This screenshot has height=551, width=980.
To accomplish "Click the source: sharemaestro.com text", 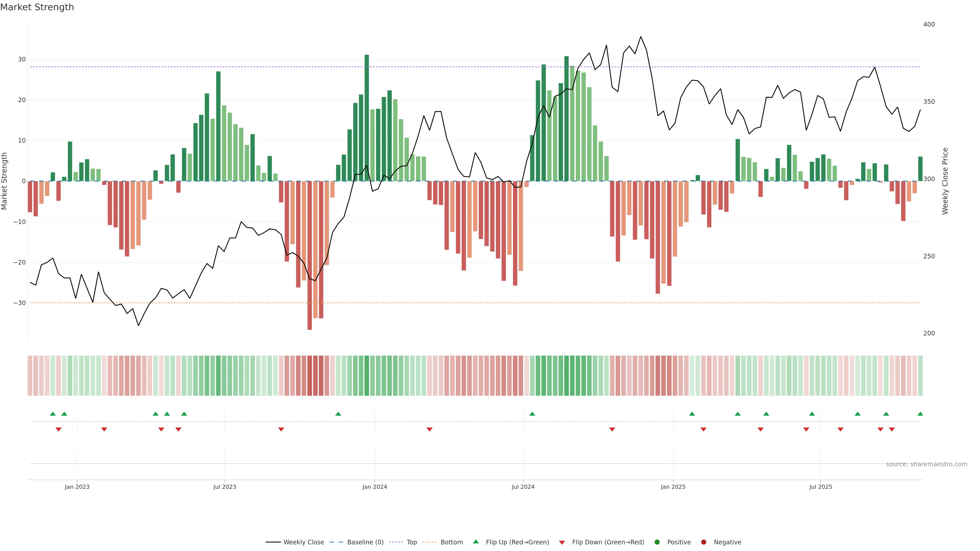I will click(x=926, y=464).
